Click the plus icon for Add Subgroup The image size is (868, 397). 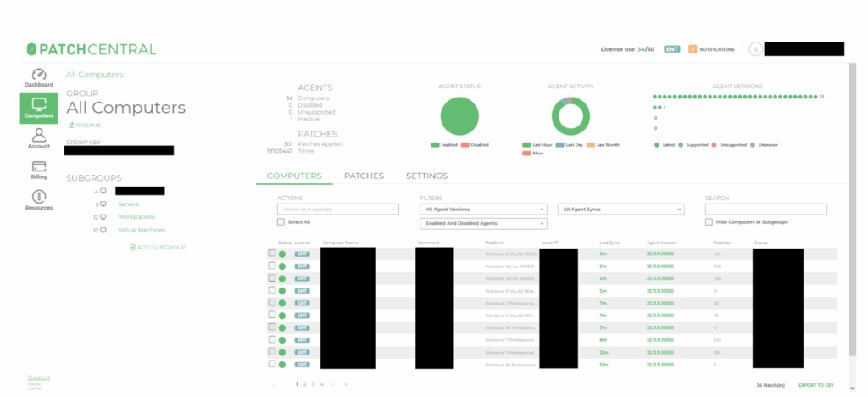[x=133, y=248]
